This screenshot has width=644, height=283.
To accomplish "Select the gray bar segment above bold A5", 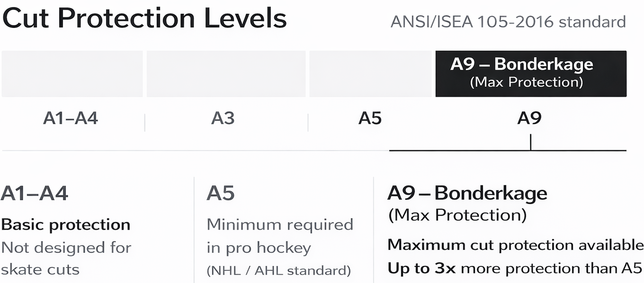I will (x=371, y=73).
